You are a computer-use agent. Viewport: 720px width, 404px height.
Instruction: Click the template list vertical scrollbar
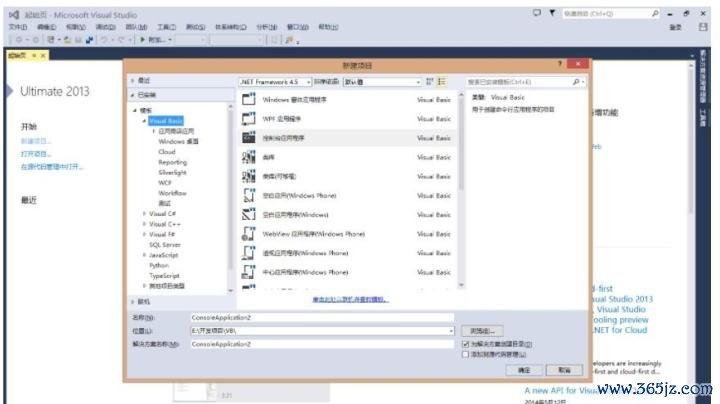pyautogui.click(x=461, y=191)
